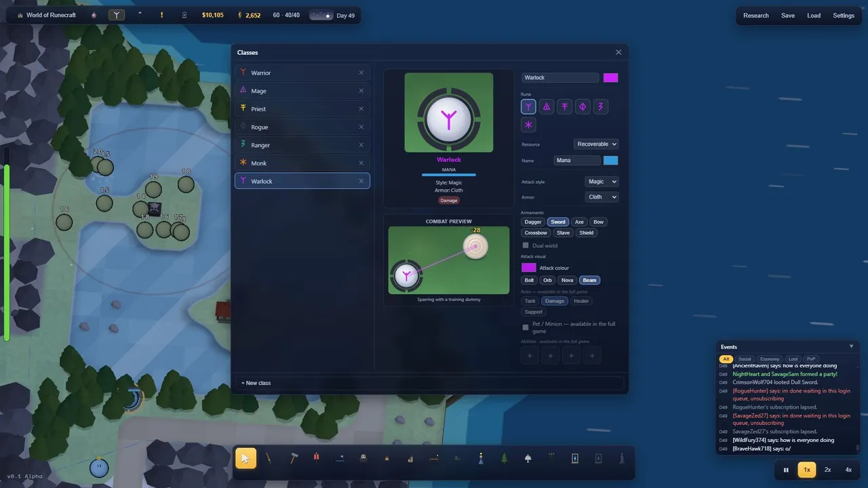Pause the game simulation

[x=786, y=470]
